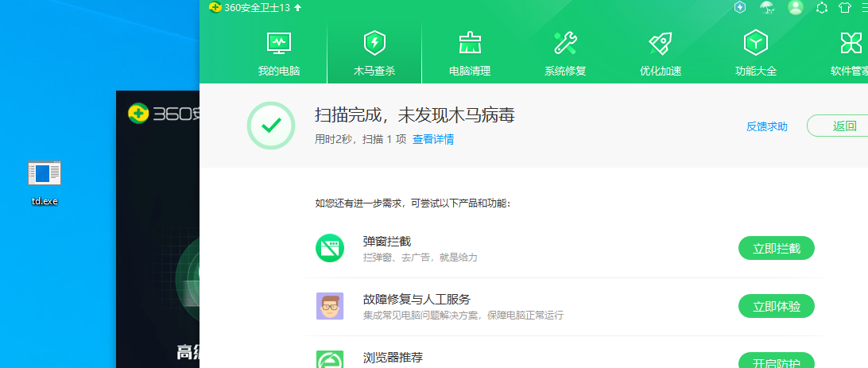Open 软件管家 software manager
The height and width of the screenshot is (368, 868).
tap(849, 54)
